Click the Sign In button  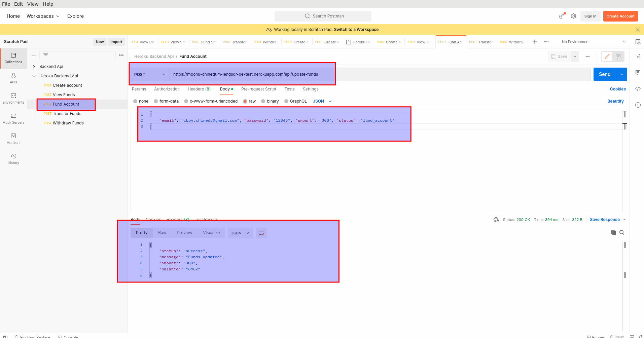590,16
